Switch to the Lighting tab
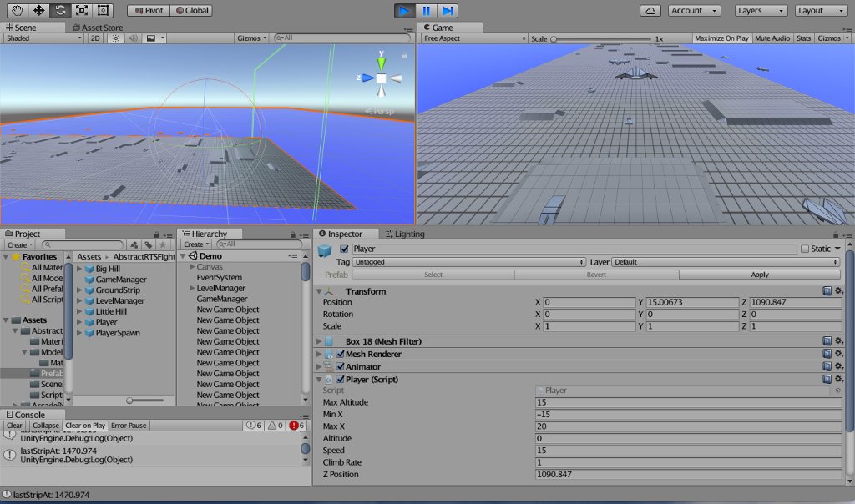 coord(405,234)
